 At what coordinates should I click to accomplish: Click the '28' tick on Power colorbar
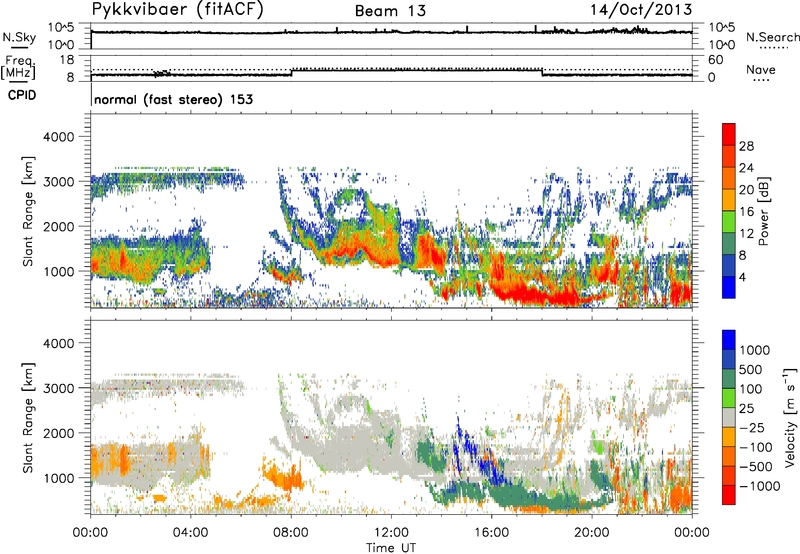746,146
